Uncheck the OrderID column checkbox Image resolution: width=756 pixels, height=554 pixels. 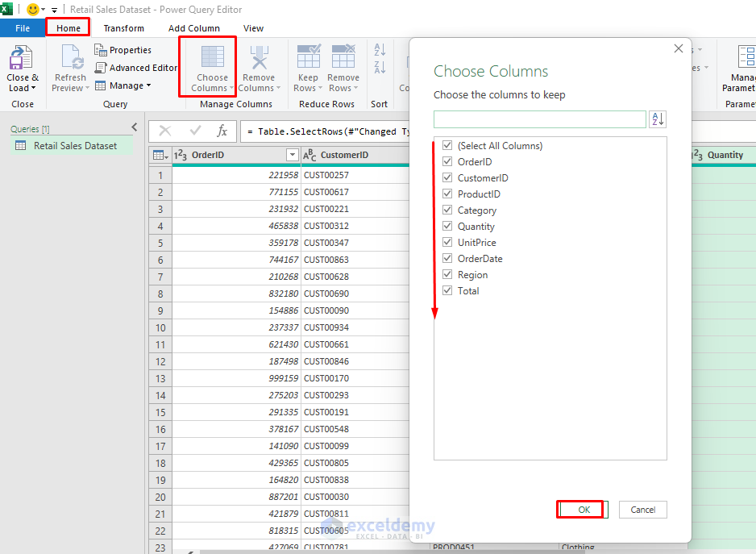click(447, 161)
